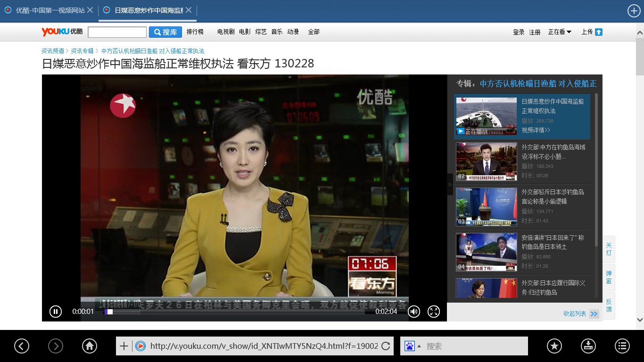The image size is (644, 362).
Task: Reload the page with the refresh icon
Action: pyautogui.click(x=386, y=346)
